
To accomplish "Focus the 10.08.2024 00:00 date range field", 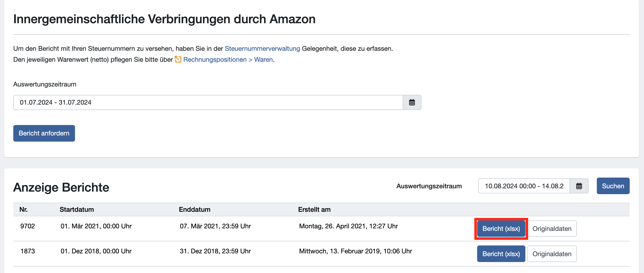I will tap(524, 186).
